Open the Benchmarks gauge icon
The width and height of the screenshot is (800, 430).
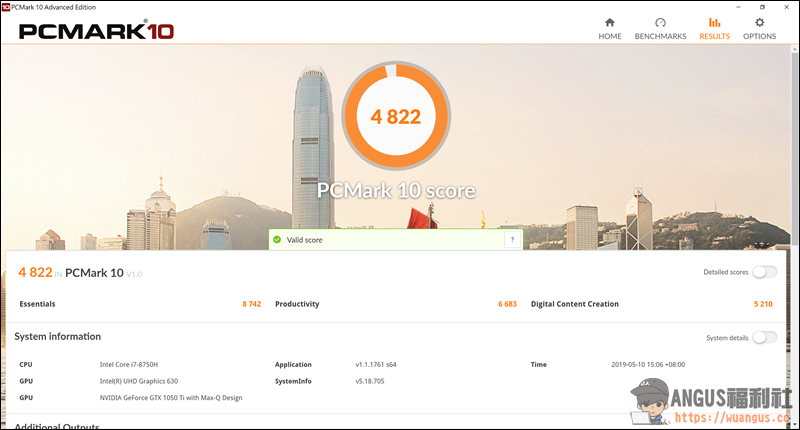(660, 23)
